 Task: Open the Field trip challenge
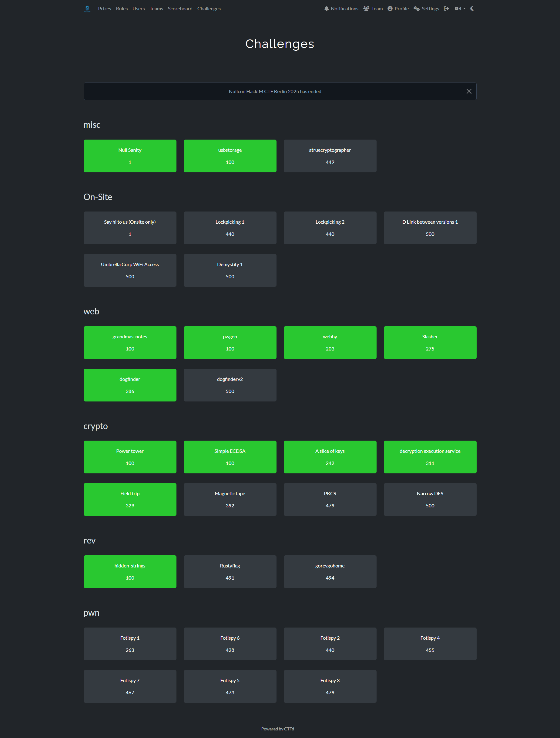[x=130, y=499]
